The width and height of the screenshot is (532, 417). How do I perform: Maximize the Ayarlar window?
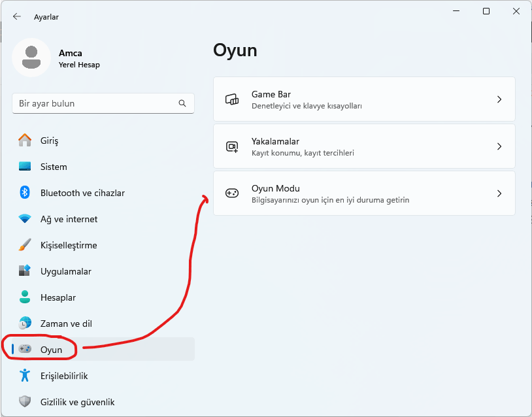coord(486,11)
